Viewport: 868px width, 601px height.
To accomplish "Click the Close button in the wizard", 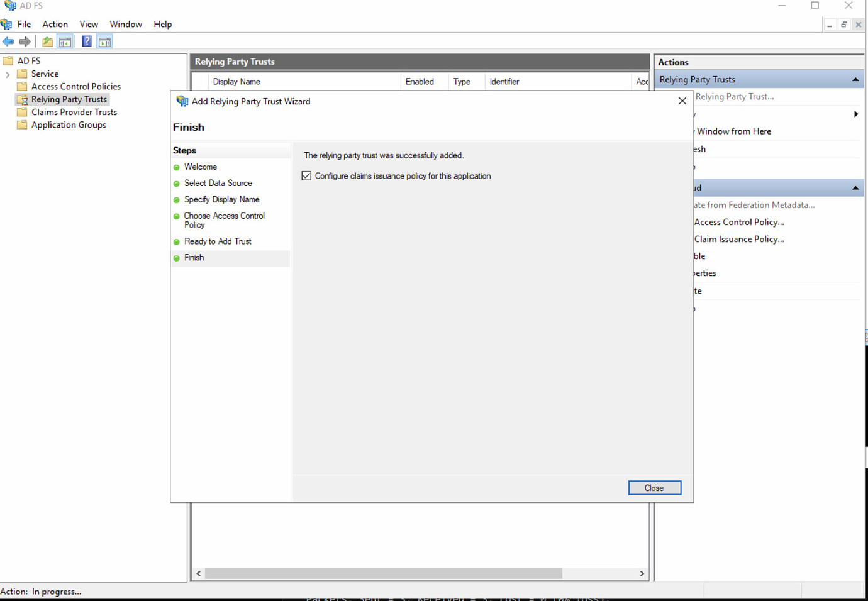I will (654, 488).
